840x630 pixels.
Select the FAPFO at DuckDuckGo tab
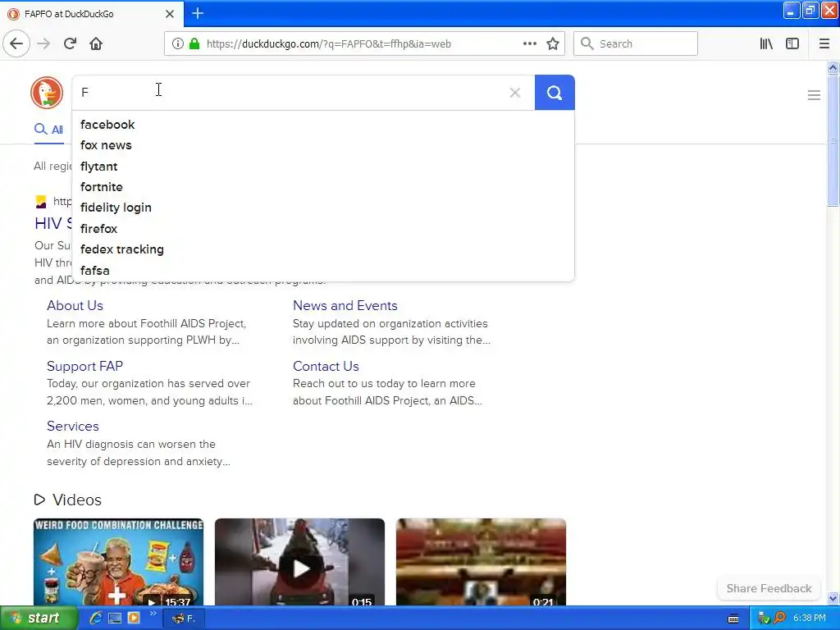click(x=91, y=14)
